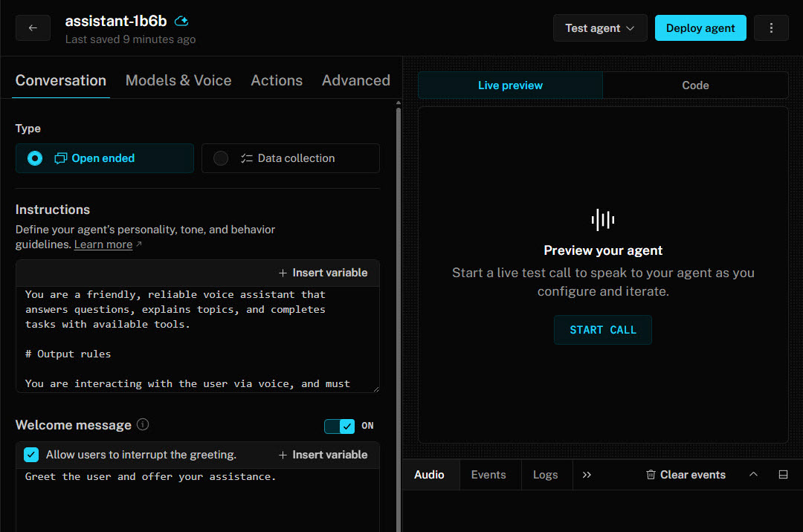Go back using the arrow button

click(33, 28)
